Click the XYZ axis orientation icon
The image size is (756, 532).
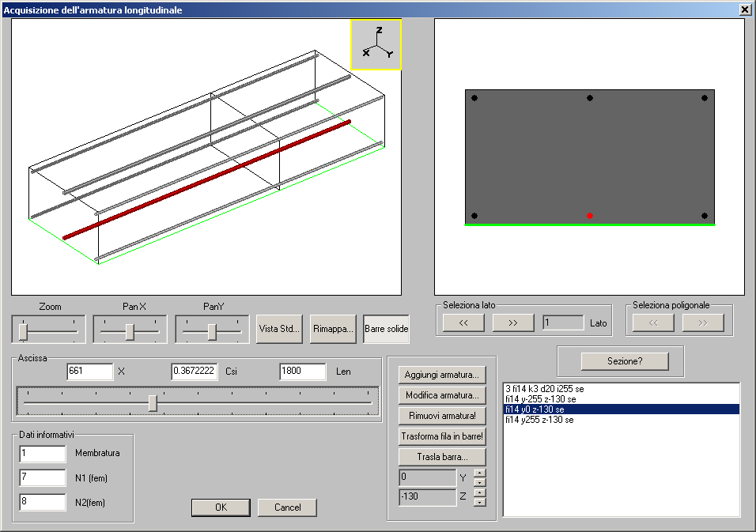(x=376, y=45)
